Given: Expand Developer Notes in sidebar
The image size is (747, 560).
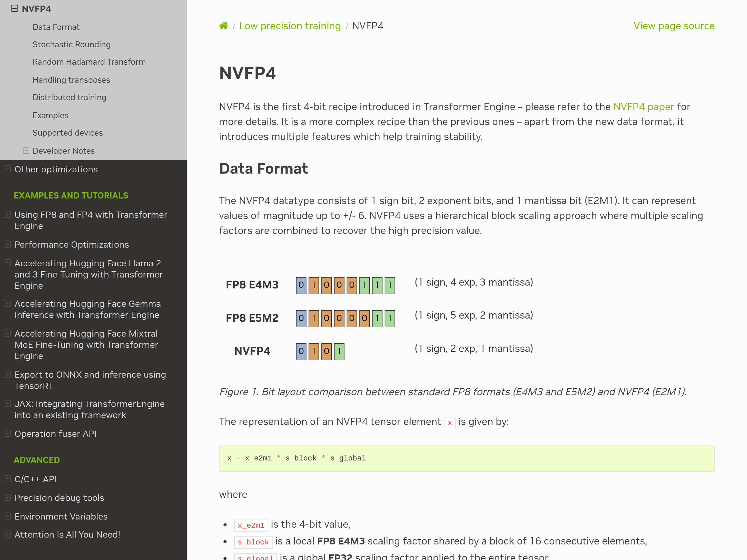Looking at the screenshot, I should click(x=26, y=151).
